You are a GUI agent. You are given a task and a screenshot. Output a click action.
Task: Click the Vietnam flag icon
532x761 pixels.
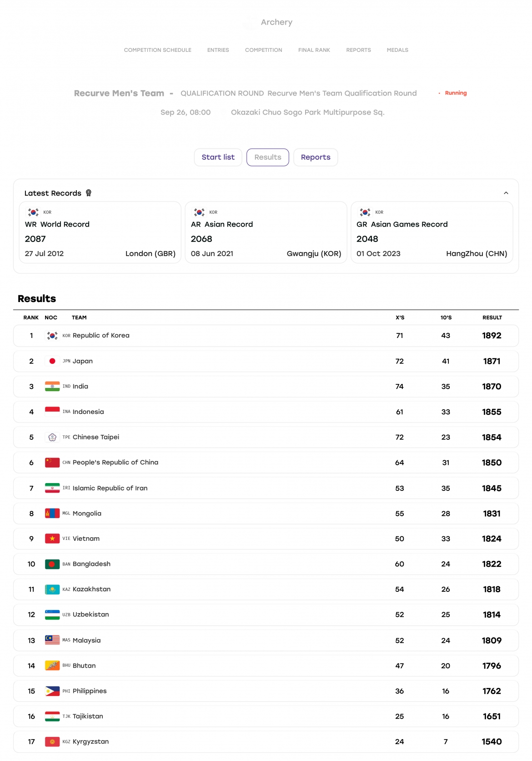click(52, 539)
